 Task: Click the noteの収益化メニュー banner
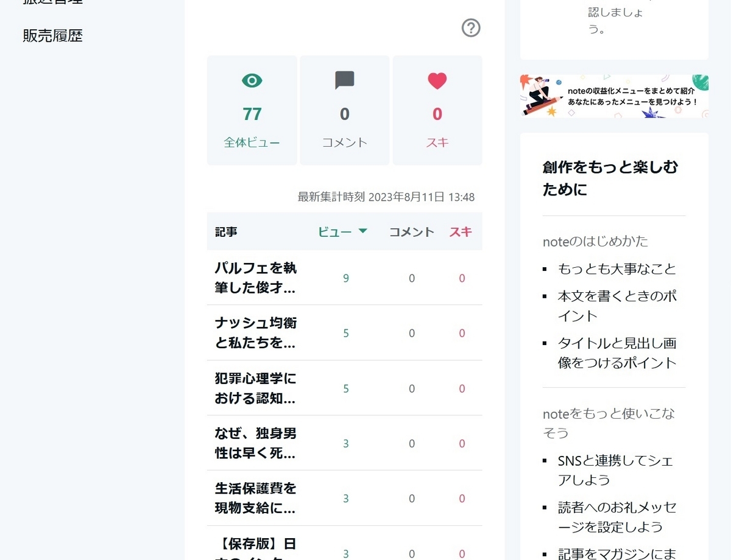coord(614,96)
